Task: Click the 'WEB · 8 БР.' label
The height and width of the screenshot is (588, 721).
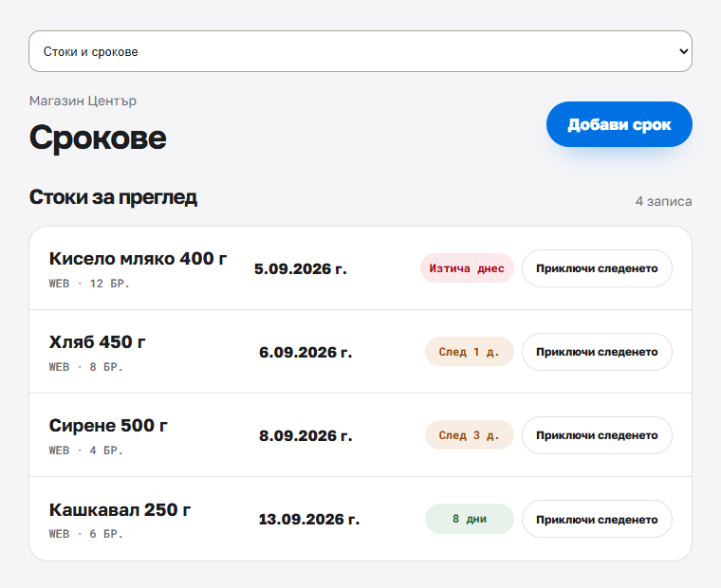Action: (x=86, y=367)
